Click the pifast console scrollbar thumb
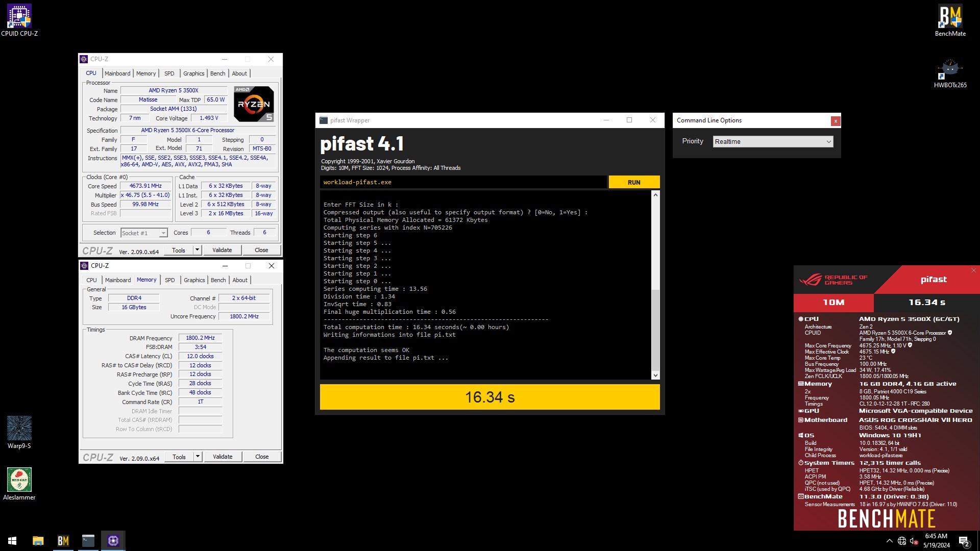Viewport: 980px width, 551px height. pos(655,330)
